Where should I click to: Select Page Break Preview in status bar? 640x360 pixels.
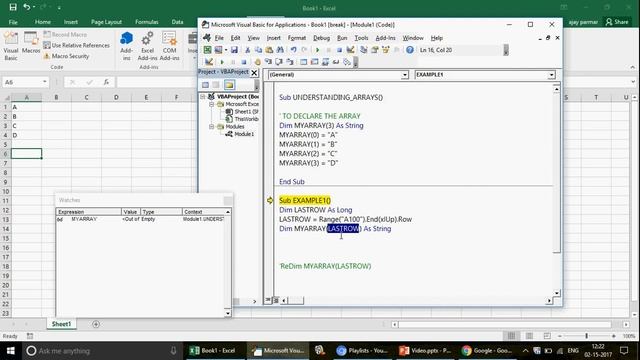[x=547, y=336]
